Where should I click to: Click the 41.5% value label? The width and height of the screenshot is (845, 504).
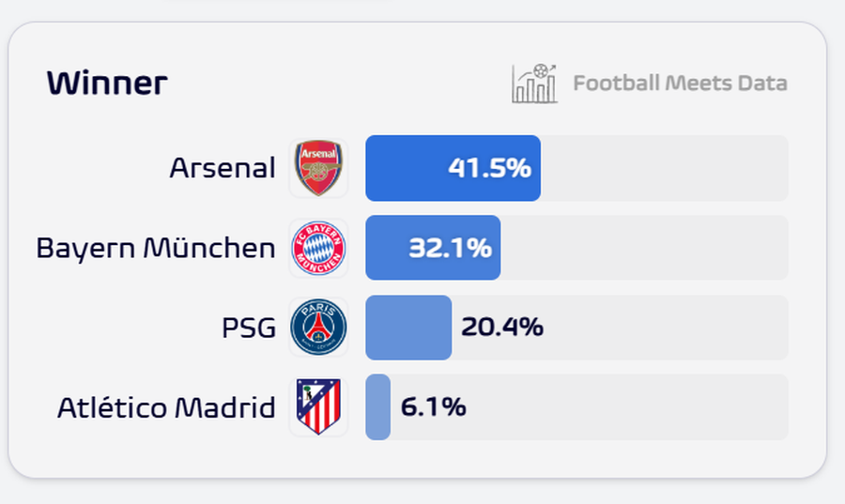(x=489, y=168)
